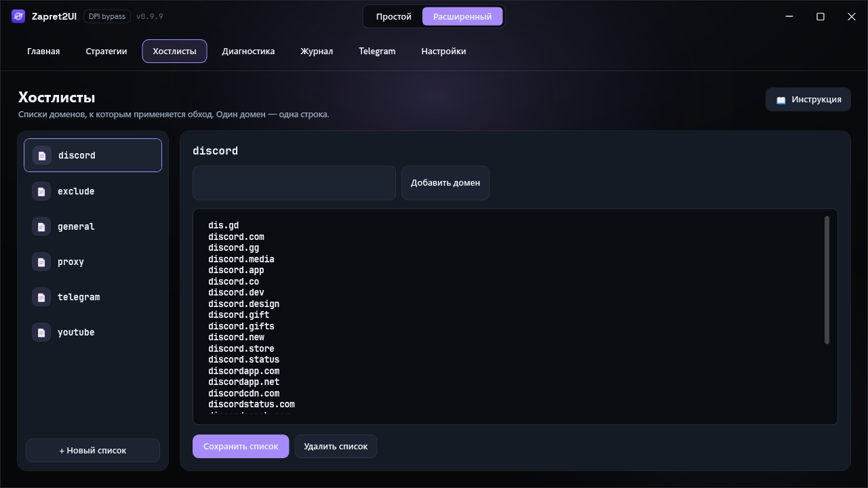Switch to Расширенный mode
Screen dimensions: 868x488
pyautogui.click(x=462, y=16)
